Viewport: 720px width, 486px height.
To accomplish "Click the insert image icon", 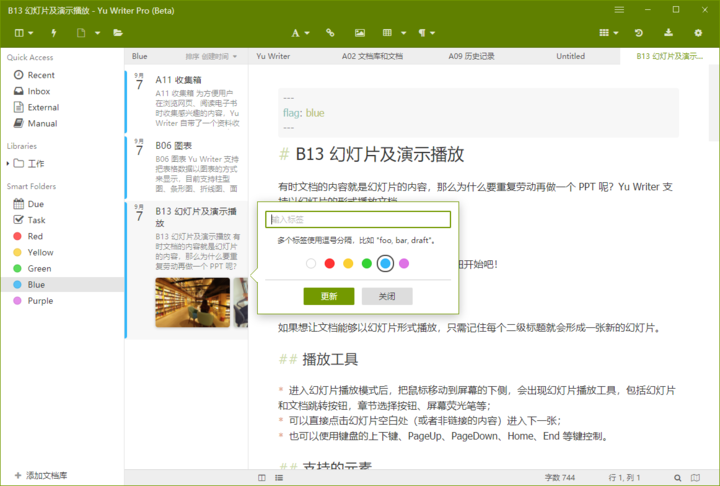I will pos(360,33).
